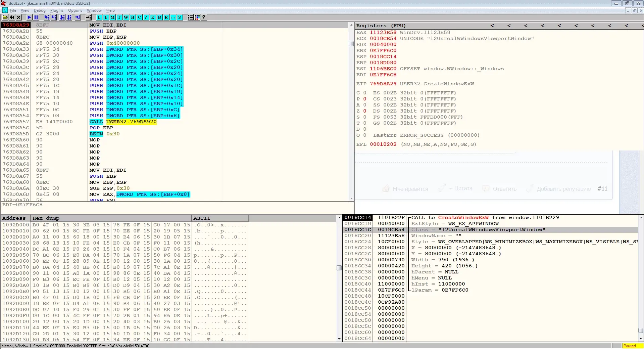Open the Plugins menu
The image size is (644, 349).
tap(57, 10)
